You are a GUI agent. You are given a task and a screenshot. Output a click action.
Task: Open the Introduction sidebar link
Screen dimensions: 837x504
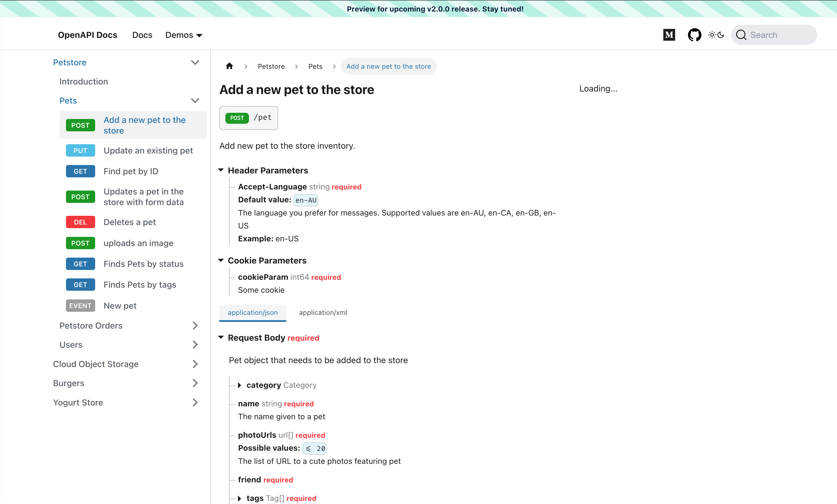84,81
